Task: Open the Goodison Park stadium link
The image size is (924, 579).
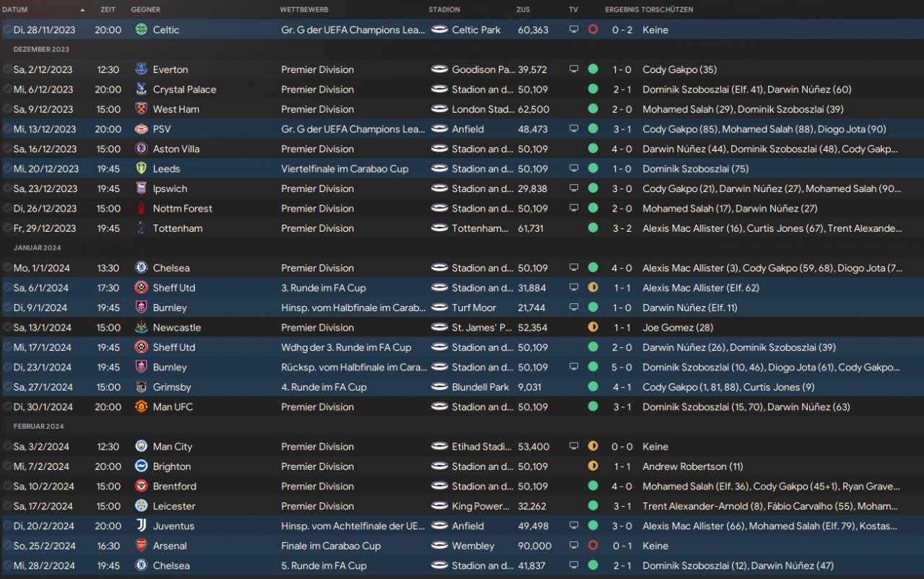Action: (484, 69)
